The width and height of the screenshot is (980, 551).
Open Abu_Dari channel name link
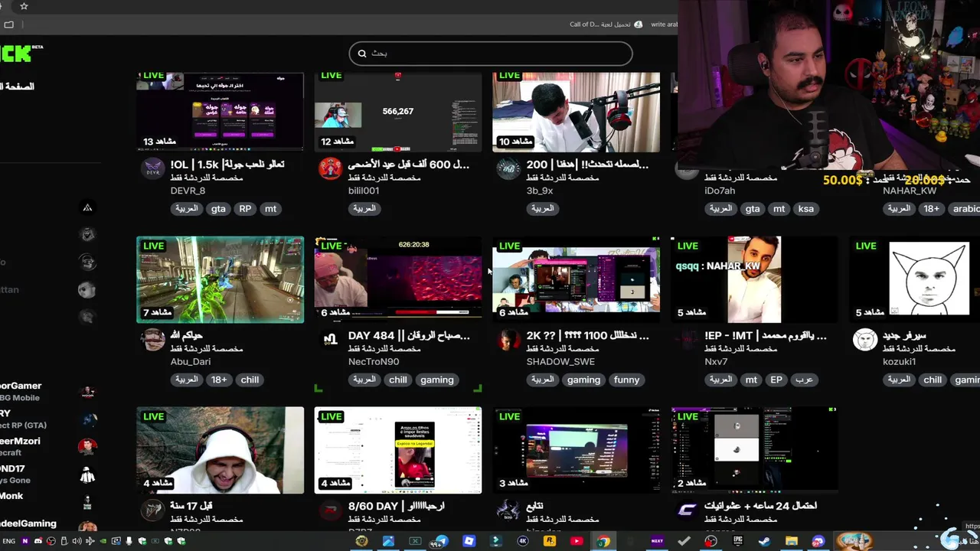(x=191, y=361)
